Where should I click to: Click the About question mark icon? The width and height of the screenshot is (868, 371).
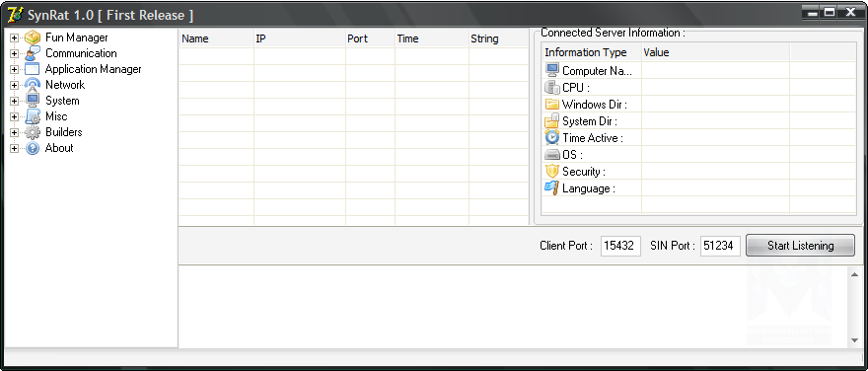[x=33, y=148]
